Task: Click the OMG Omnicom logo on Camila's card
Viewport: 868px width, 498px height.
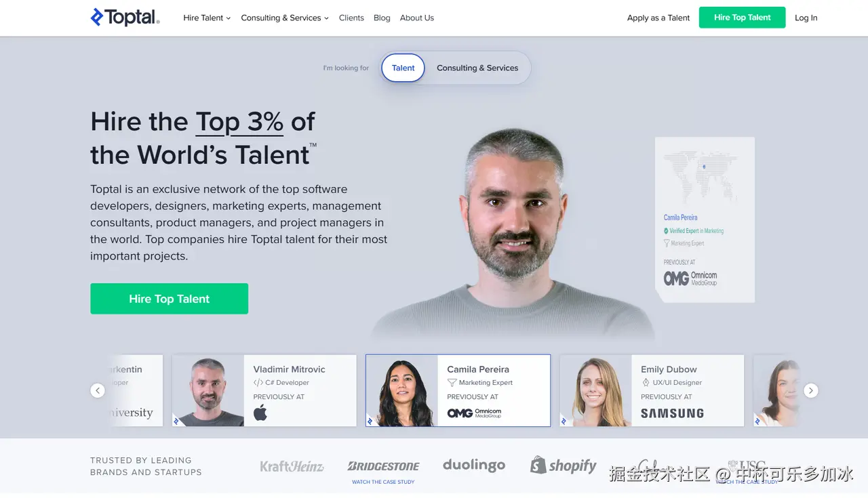Action: 474,413
